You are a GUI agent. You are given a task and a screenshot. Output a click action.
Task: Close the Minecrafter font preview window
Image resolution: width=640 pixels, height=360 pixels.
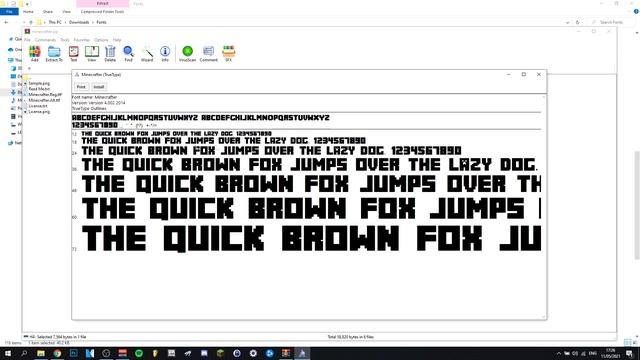(539, 75)
